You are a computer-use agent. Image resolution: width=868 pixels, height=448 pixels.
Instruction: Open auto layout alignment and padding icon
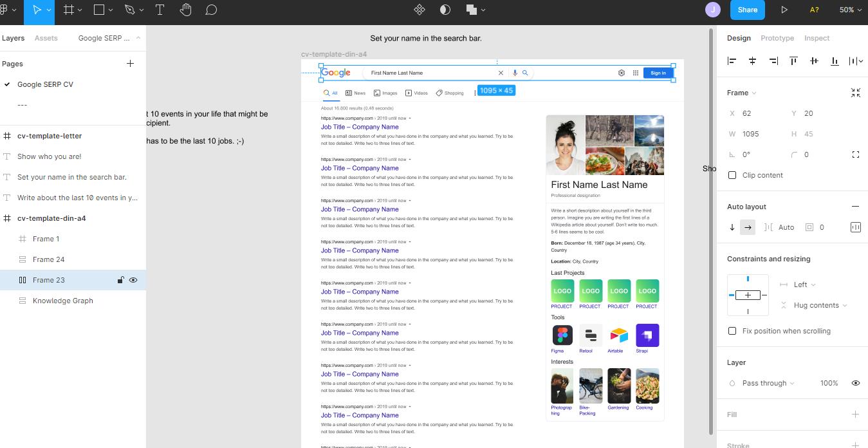855,227
